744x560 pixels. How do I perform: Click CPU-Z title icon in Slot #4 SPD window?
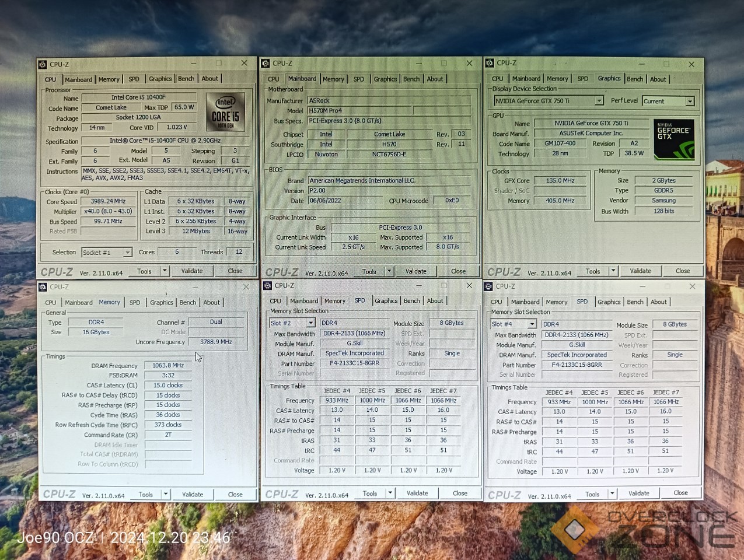click(488, 286)
